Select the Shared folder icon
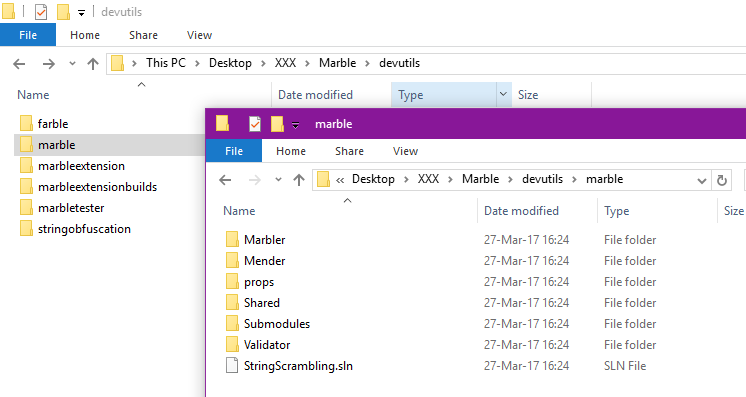Screen dimensions: 746x397 pyautogui.click(x=232, y=302)
